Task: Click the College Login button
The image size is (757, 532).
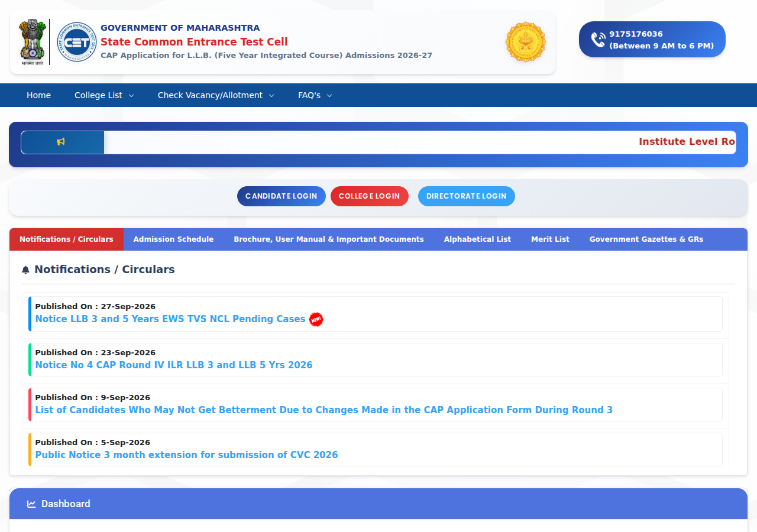Action: (370, 196)
